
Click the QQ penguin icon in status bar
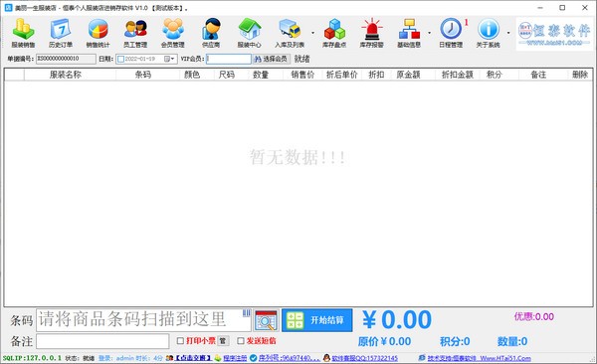pyautogui.click(x=326, y=358)
